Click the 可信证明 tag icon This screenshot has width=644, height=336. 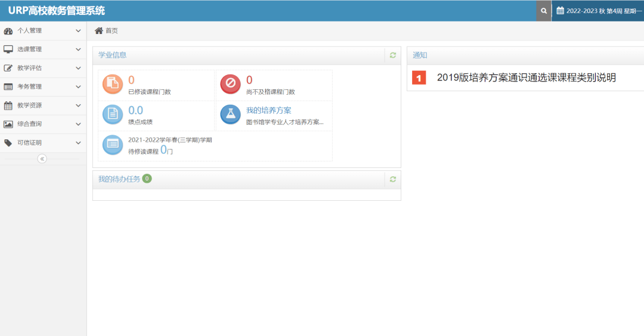[8, 143]
